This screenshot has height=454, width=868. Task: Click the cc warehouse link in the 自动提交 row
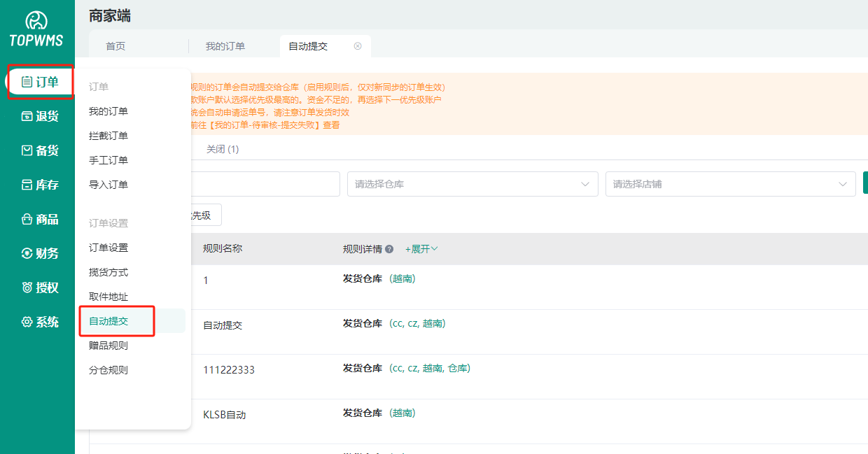pyautogui.click(x=398, y=323)
